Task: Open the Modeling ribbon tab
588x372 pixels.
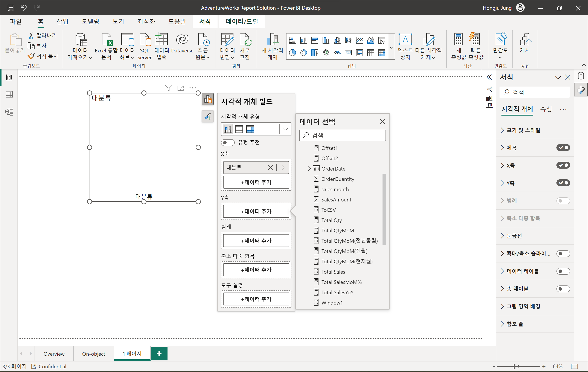Action: coord(90,21)
